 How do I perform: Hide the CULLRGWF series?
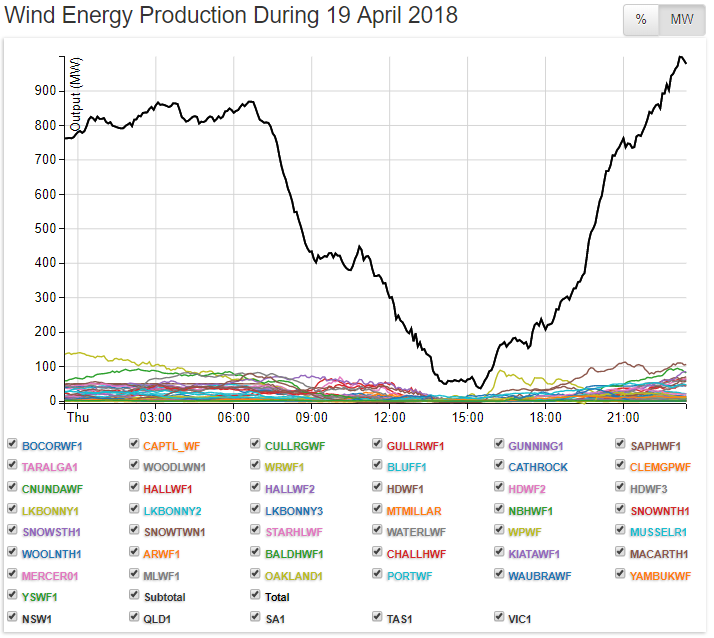coord(256,445)
